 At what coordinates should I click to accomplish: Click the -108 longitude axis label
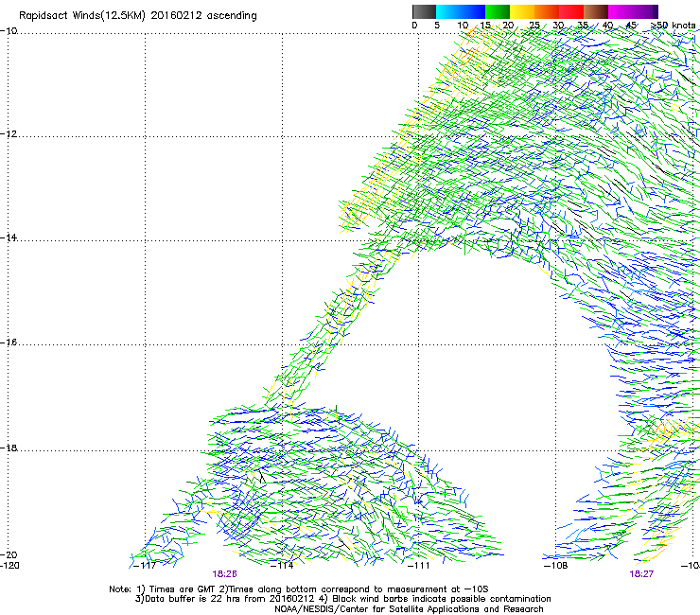click(x=556, y=566)
